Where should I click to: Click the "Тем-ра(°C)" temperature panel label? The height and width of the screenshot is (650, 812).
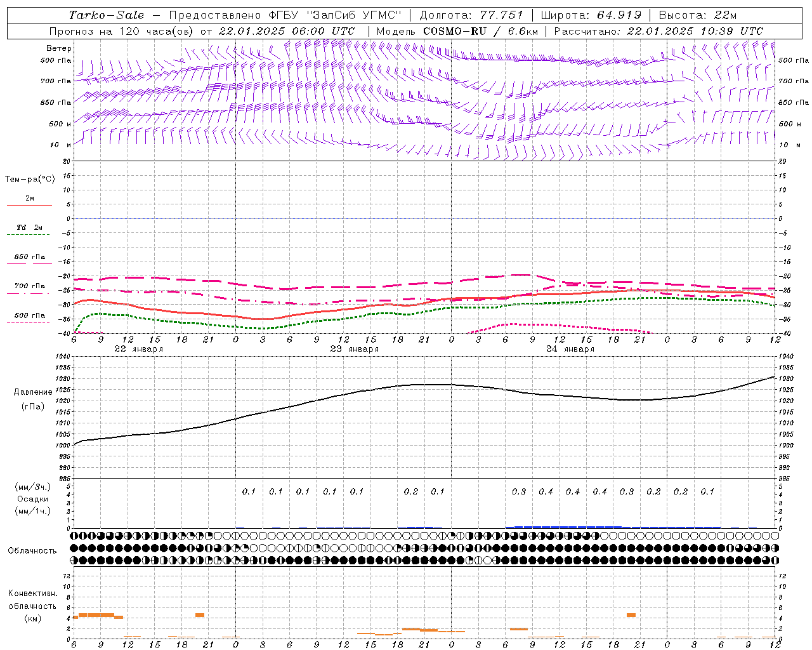pyautogui.click(x=30, y=180)
